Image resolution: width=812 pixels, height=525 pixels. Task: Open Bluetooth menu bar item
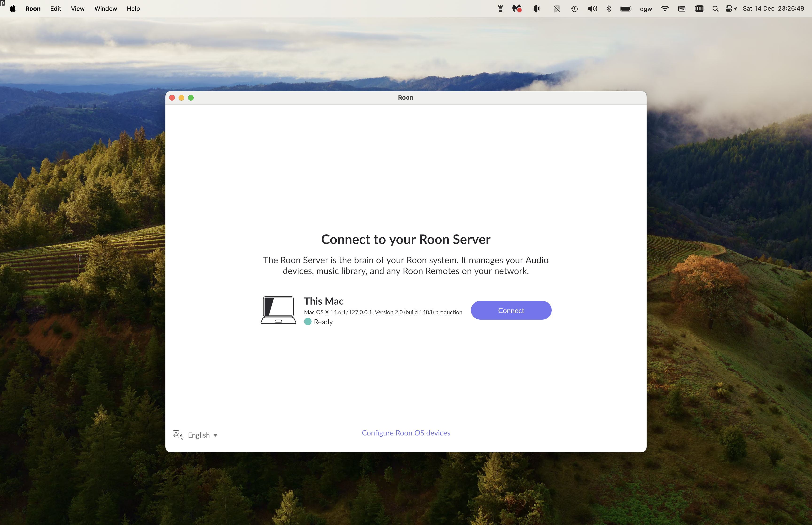pos(609,8)
